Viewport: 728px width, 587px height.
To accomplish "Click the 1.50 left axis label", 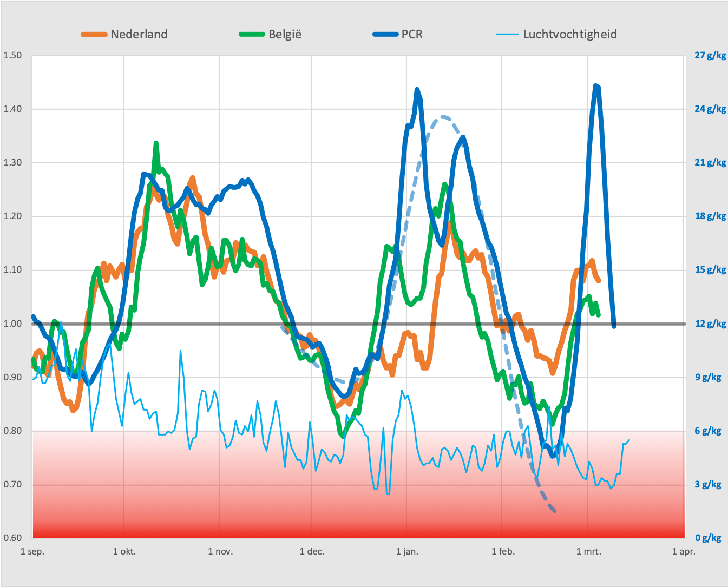I will (x=12, y=55).
